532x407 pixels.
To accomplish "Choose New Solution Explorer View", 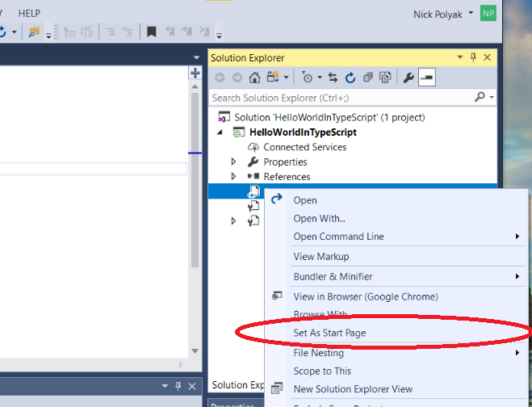I will click(396, 389).
